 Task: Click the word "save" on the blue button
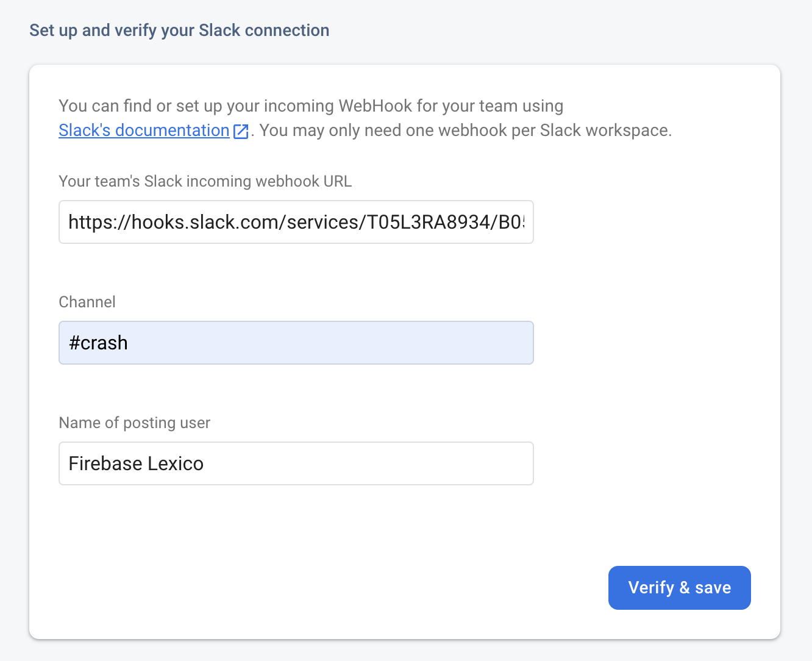pyautogui.click(x=713, y=587)
